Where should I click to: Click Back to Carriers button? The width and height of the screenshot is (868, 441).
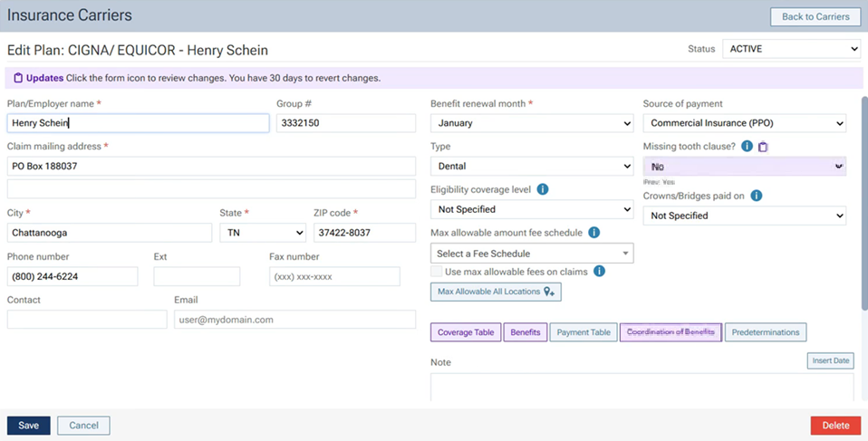[815, 16]
